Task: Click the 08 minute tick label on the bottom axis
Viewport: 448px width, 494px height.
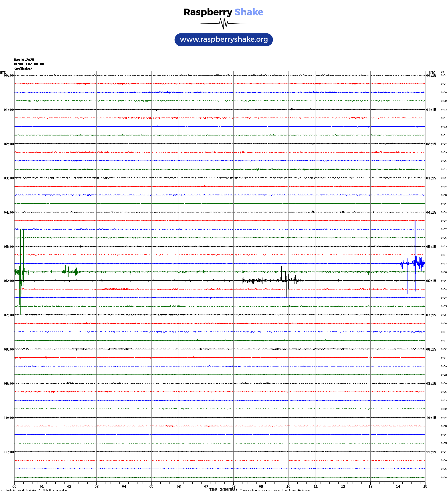Action: (233, 487)
